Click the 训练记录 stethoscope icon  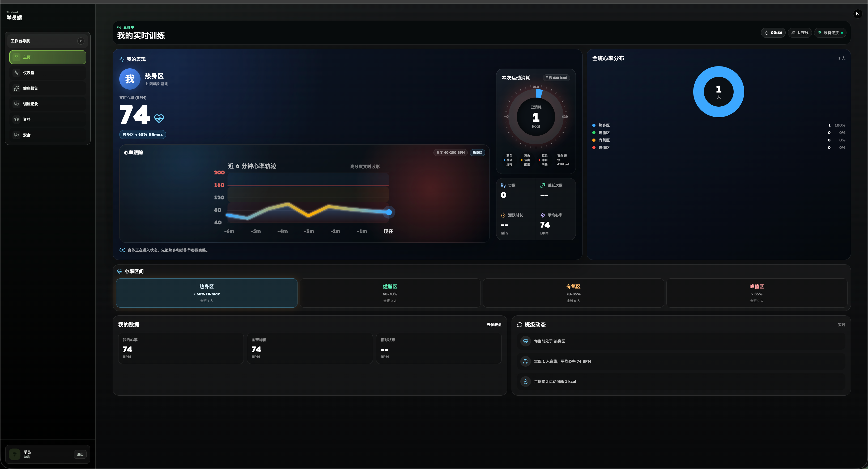(16, 104)
